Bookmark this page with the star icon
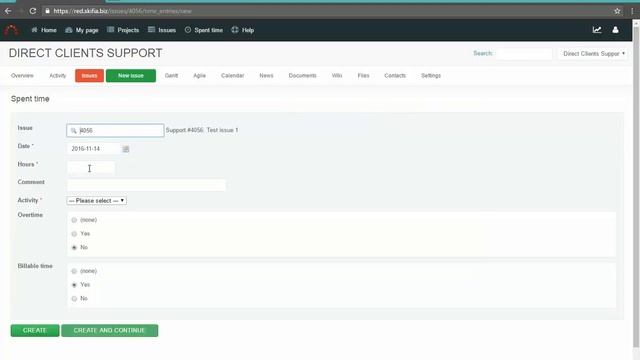The image size is (640, 360). click(617, 11)
